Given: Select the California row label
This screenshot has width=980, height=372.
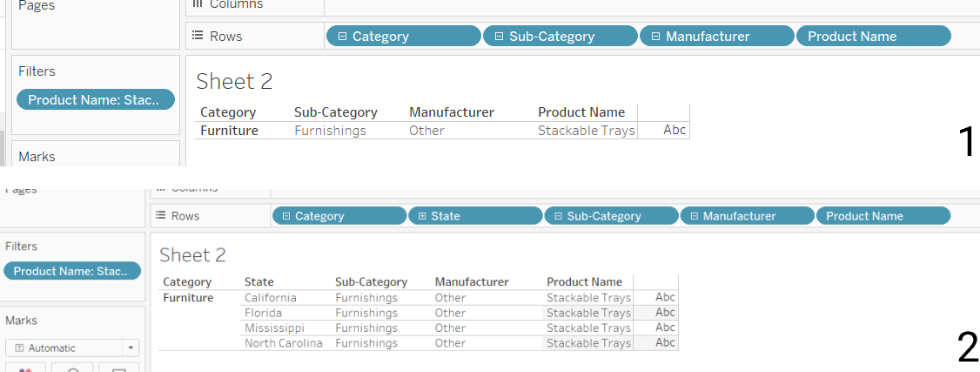Looking at the screenshot, I should 271,298.
